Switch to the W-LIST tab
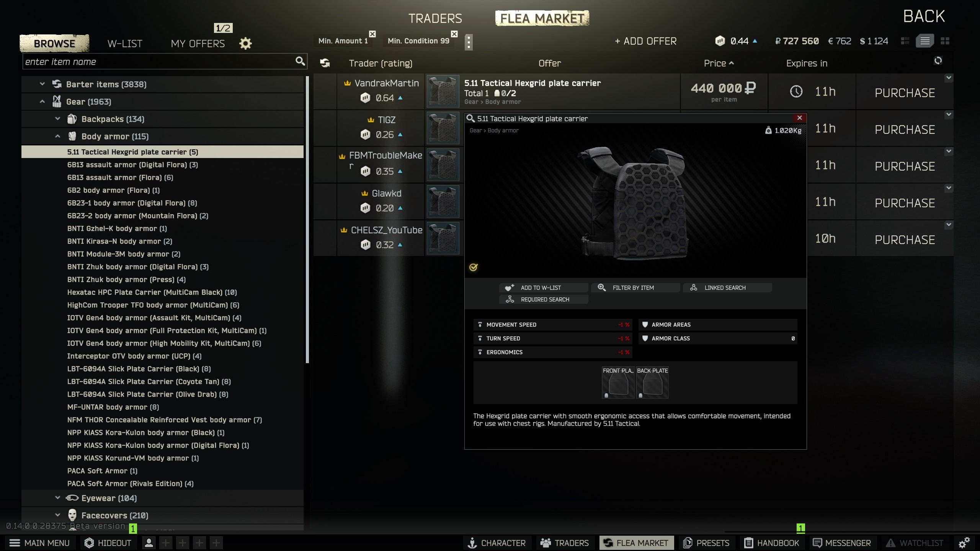The height and width of the screenshot is (551, 980). click(125, 44)
